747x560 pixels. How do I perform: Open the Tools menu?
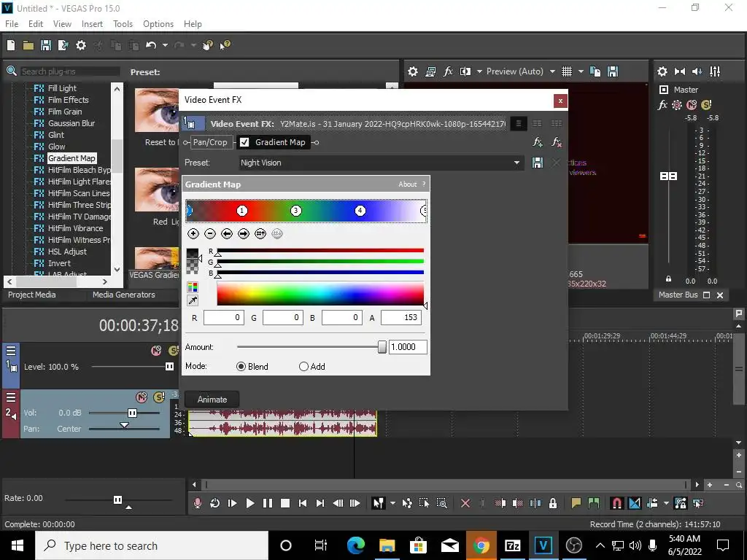(123, 24)
